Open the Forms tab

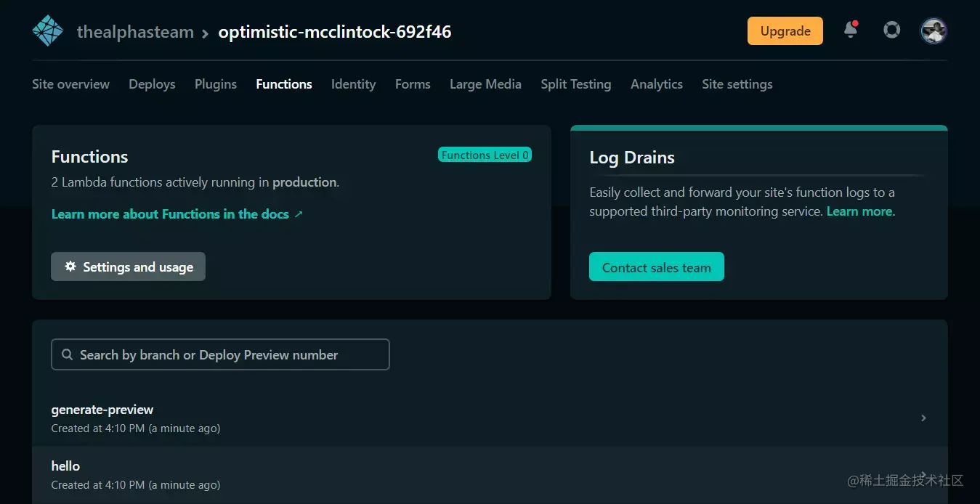click(413, 84)
